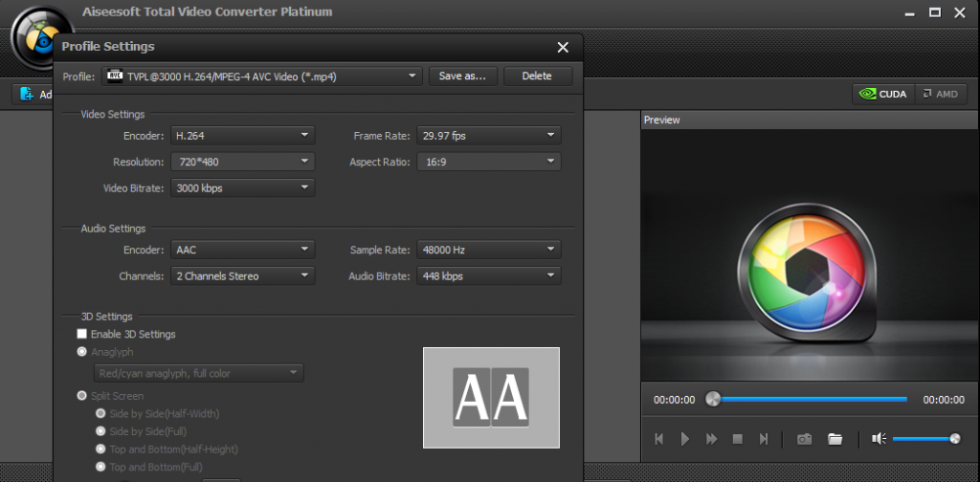Click the 3D AA preview thumbnail
This screenshot has height=482, width=980.
click(x=491, y=398)
